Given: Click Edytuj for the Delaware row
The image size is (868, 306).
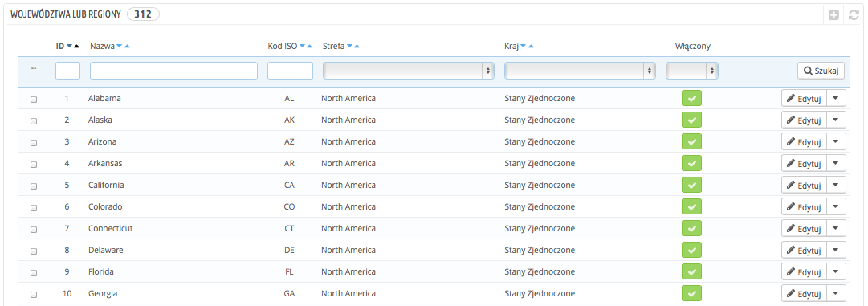Looking at the screenshot, I should [x=804, y=250].
